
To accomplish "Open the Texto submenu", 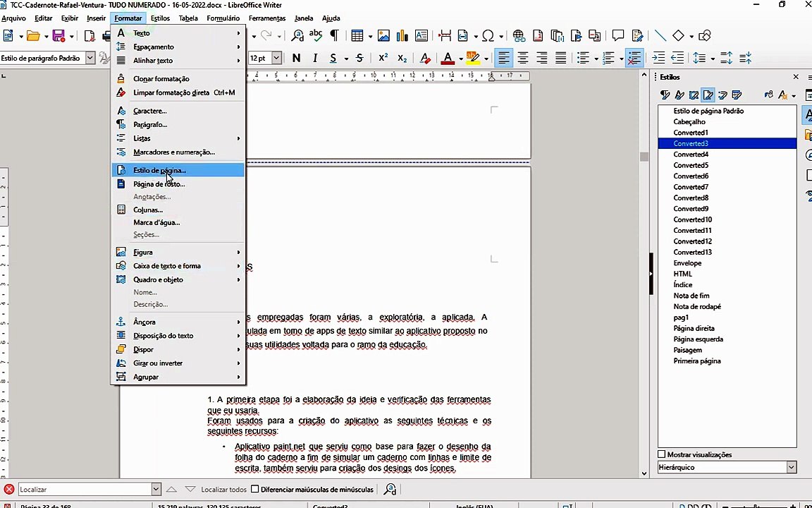I will click(178, 32).
